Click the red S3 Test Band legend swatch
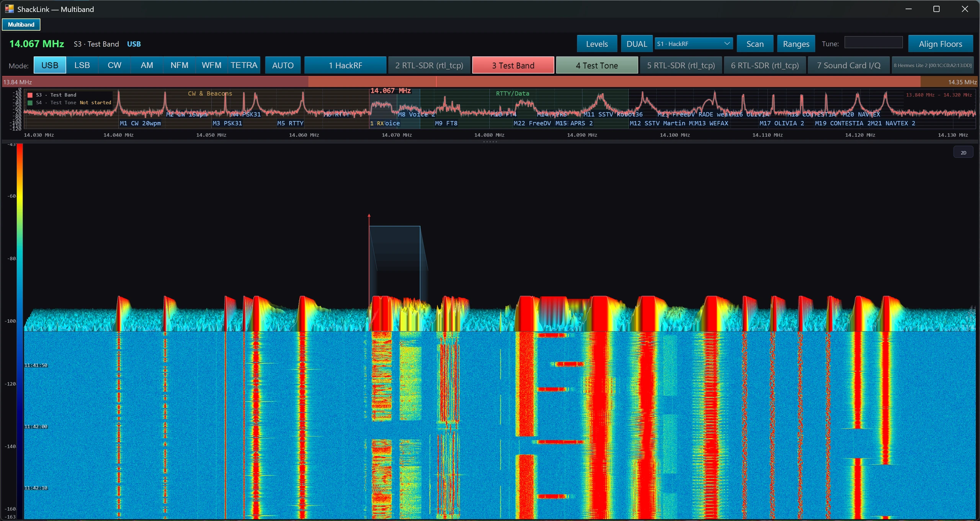The height and width of the screenshot is (521, 980). tap(30, 95)
